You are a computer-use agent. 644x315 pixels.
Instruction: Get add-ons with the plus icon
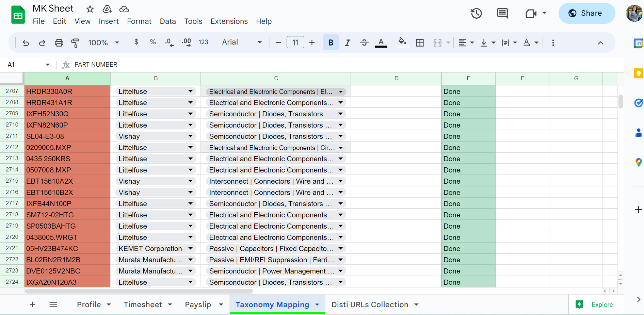tap(639, 210)
